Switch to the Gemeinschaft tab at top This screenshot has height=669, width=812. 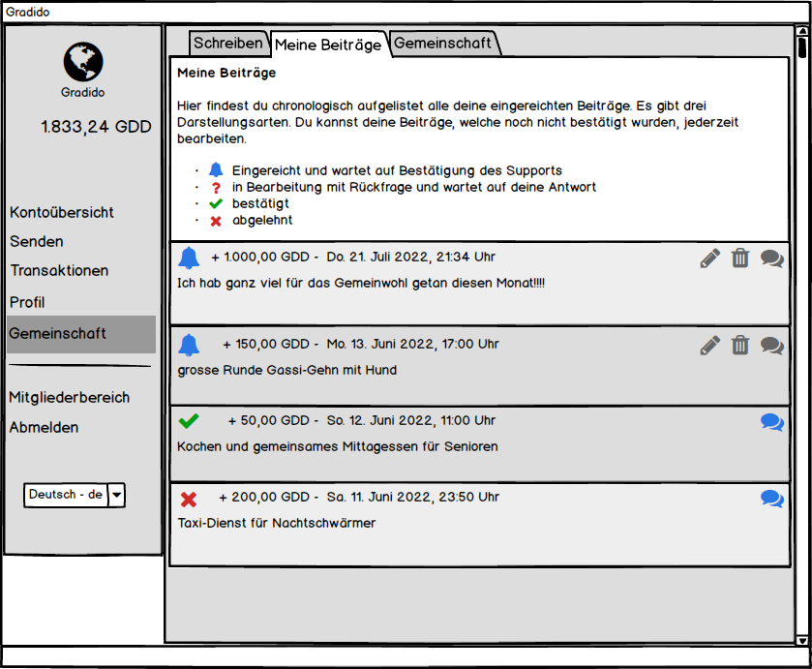443,44
